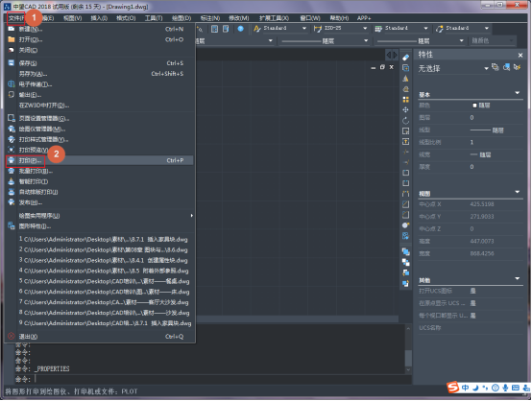Expand the 无选择 object selection dropdown
532x401 pixels.
[486, 69]
